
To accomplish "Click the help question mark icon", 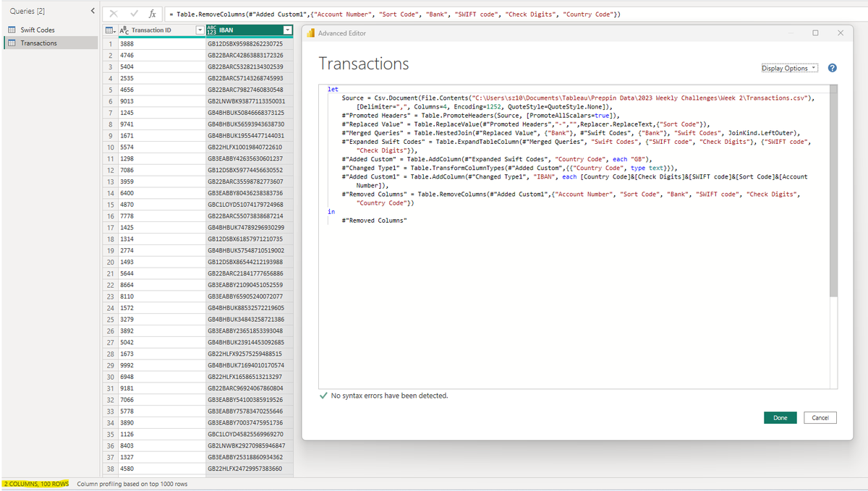I will click(x=832, y=68).
